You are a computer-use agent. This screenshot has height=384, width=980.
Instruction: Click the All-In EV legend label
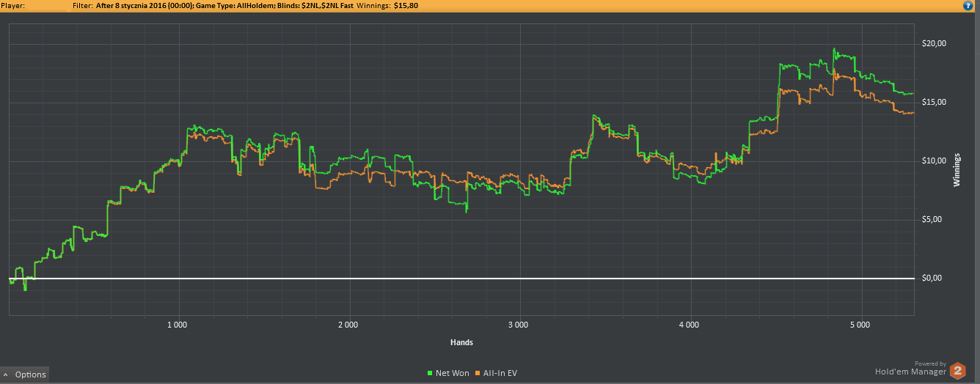pos(500,374)
